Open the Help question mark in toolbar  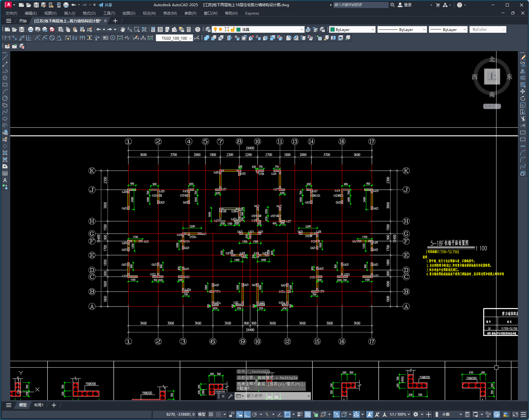[198, 29]
